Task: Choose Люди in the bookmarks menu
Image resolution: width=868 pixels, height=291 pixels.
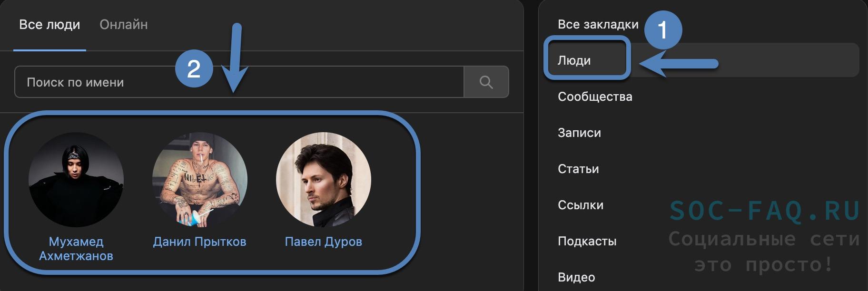Action: 574,60
